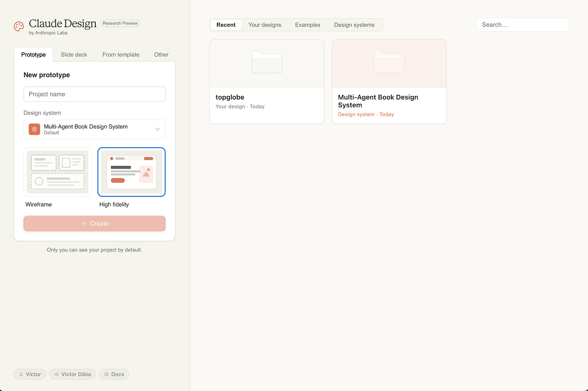Click the book icon in the Docs chip
This screenshot has width=588, height=391.
107,374
